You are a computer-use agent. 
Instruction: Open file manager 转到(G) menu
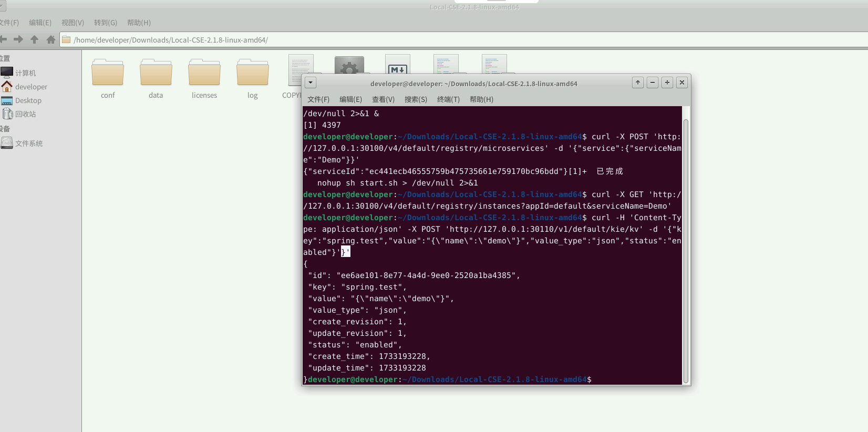[x=106, y=23]
